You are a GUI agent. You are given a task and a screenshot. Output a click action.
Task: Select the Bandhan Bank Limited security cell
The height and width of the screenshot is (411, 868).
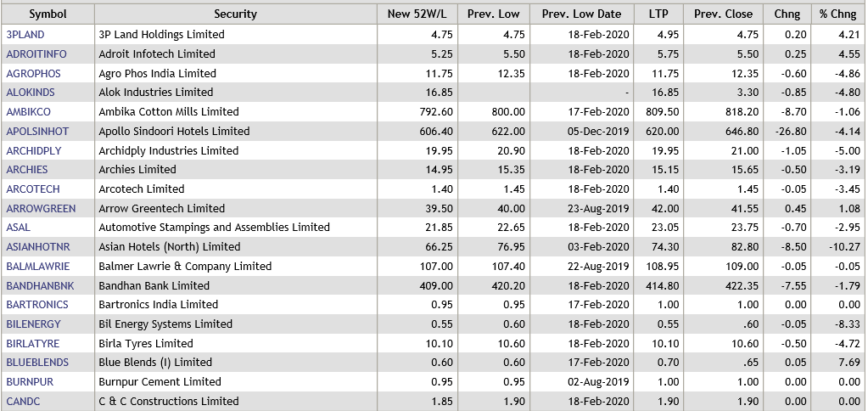154,285
